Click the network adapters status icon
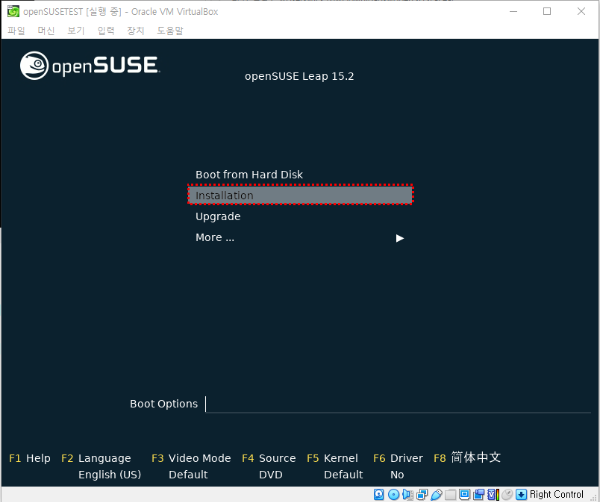The image size is (600, 502). point(422,494)
